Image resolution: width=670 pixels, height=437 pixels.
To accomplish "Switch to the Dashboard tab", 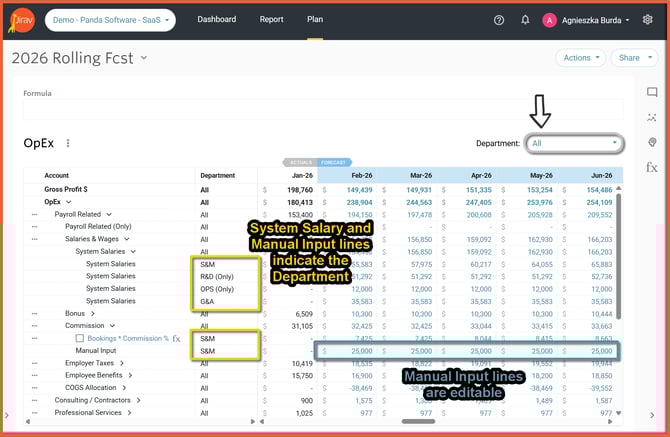I will tap(216, 20).
